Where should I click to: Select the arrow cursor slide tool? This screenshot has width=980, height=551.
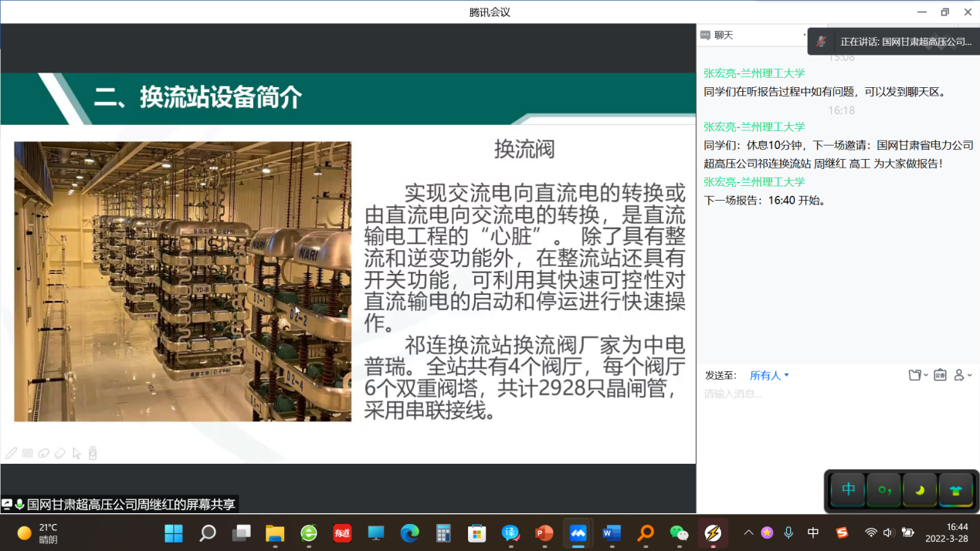click(76, 454)
